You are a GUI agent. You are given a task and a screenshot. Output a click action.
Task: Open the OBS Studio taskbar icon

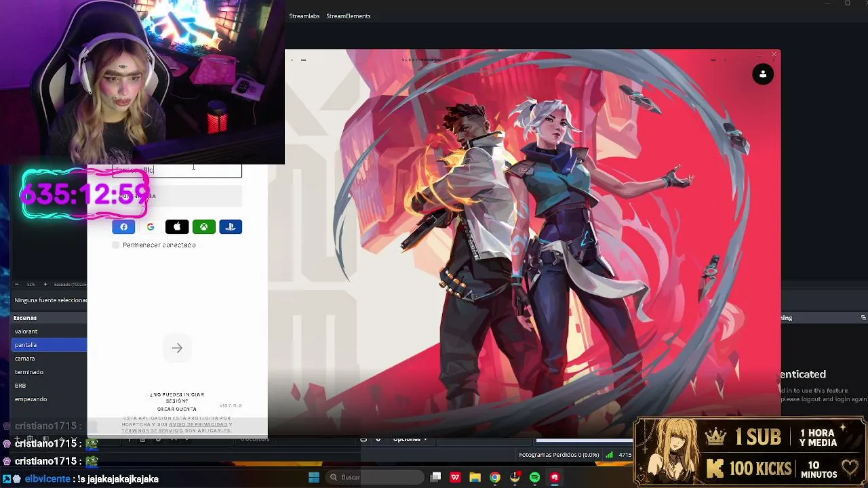coord(517,477)
